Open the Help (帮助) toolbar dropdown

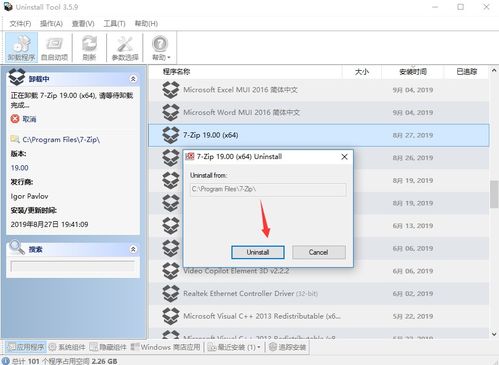pyautogui.click(x=160, y=47)
